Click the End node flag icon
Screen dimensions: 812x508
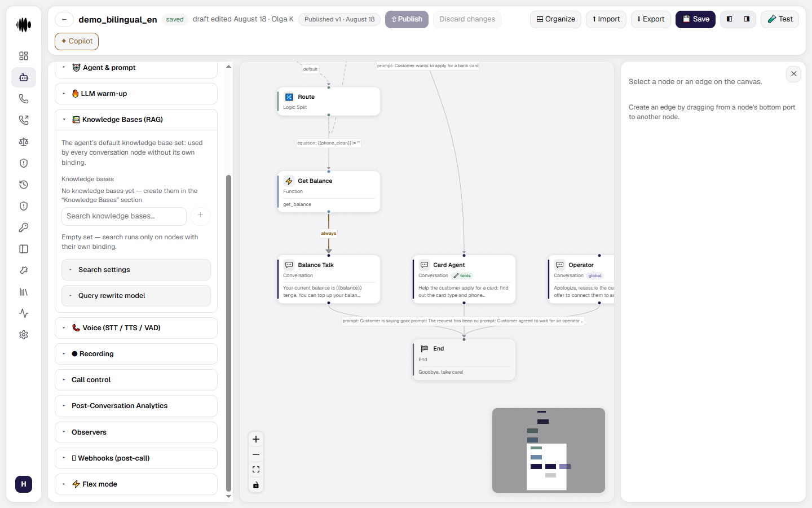425,349
